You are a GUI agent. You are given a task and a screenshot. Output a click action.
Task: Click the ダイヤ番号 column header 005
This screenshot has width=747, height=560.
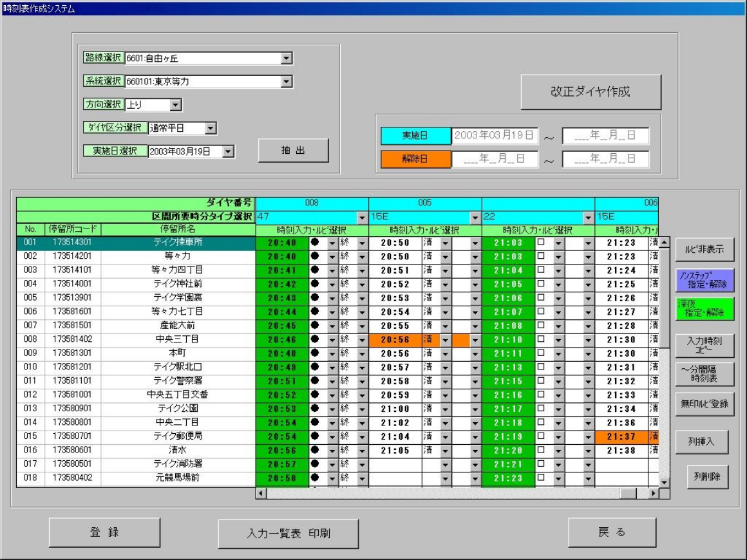(424, 203)
